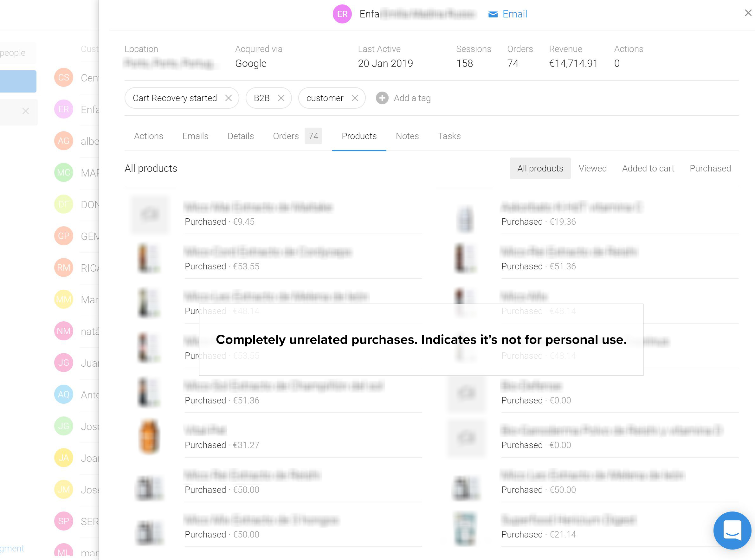The height and width of the screenshot is (560, 755).
Task: Click the B2B tag remove icon
Action: click(x=282, y=98)
